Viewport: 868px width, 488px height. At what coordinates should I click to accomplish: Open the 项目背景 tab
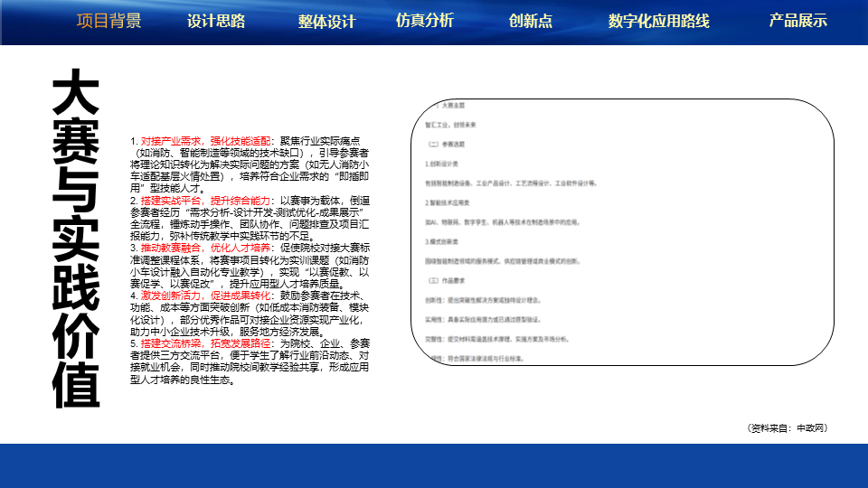click(x=108, y=22)
